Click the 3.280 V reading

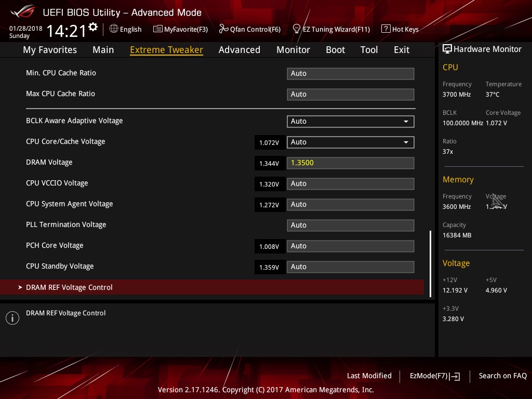(453, 319)
